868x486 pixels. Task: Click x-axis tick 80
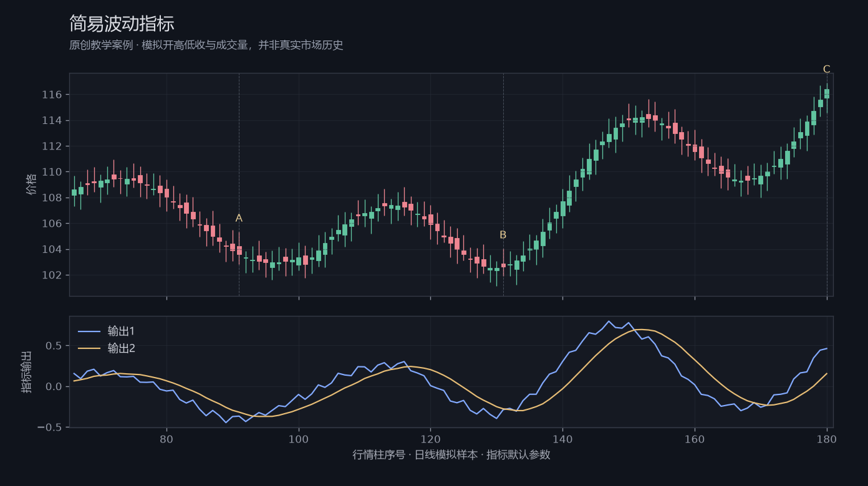coord(166,439)
